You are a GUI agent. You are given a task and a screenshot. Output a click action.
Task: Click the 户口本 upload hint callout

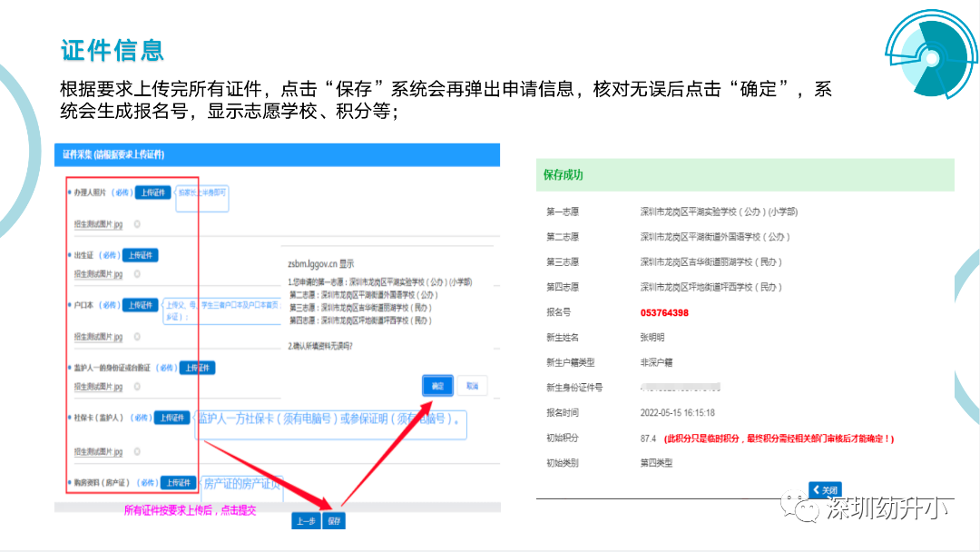[222, 310]
